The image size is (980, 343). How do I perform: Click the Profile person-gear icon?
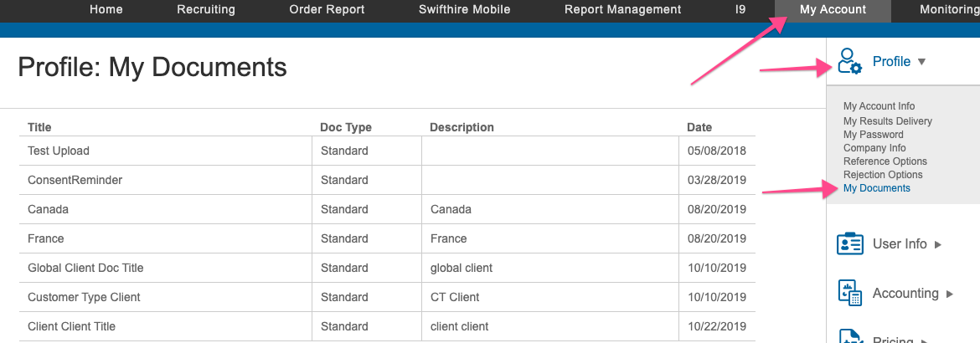849,61
